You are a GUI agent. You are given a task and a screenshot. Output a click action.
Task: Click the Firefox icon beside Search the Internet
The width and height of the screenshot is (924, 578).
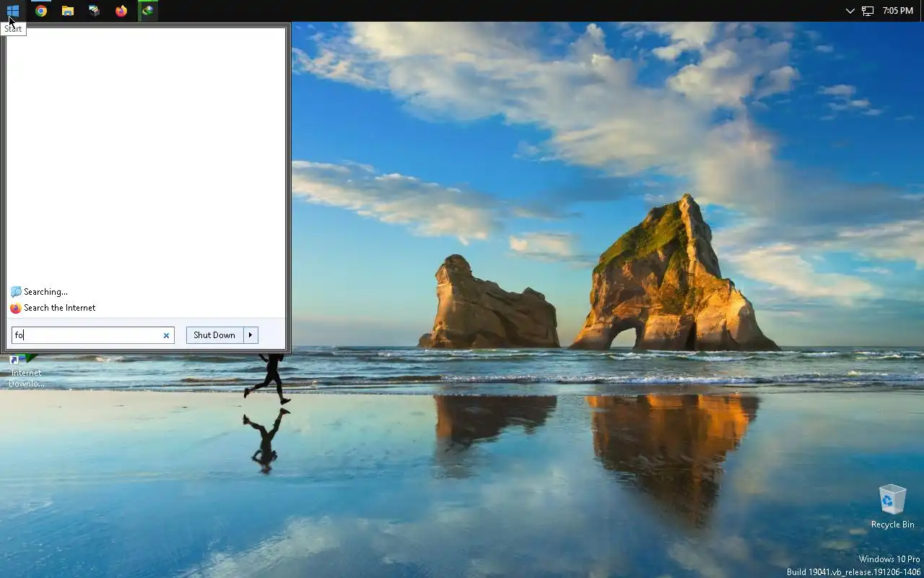coord(16,308)
